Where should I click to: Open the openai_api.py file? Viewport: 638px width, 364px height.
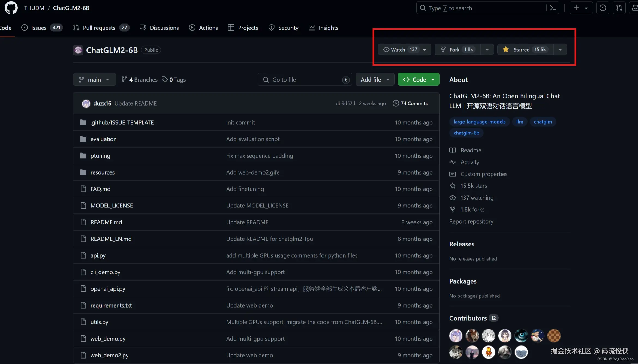[x=108, y=289]
